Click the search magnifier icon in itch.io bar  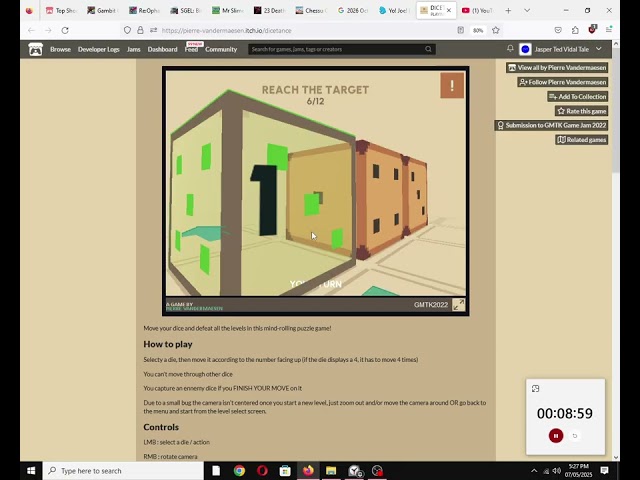(428, 49)
